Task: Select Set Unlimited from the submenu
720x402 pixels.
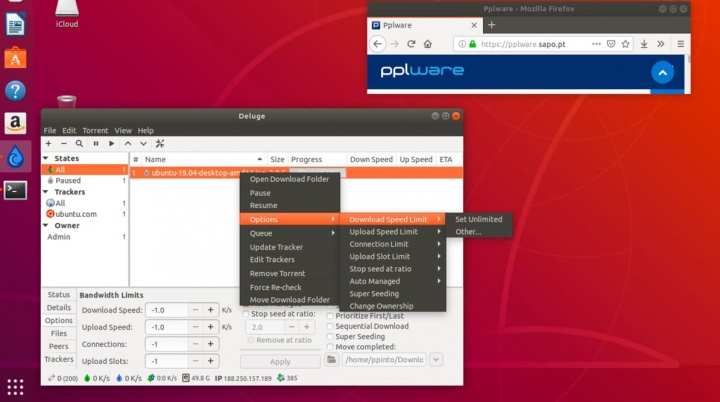Action: click(x=478, y=219)
